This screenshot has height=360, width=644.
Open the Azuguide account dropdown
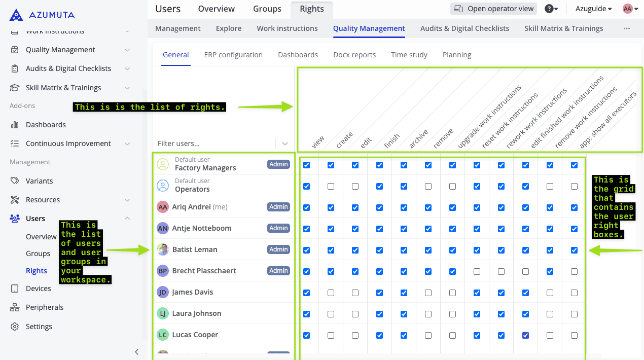593,9
